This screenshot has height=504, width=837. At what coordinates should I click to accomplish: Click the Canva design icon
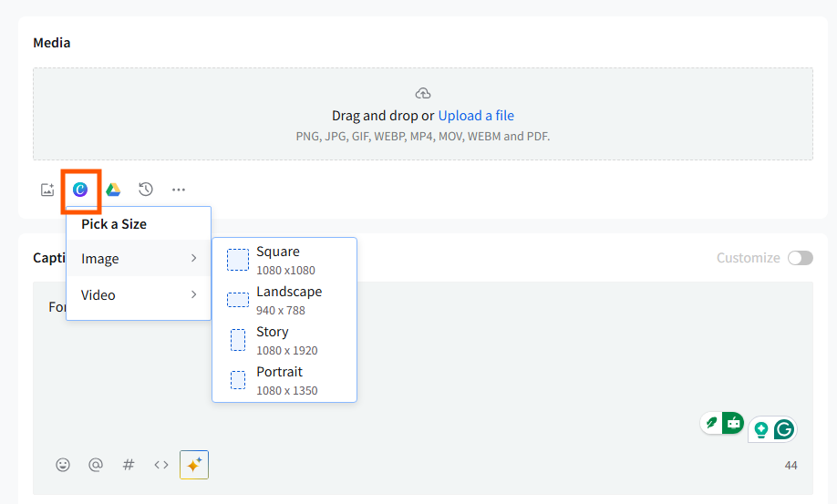(x=80, y=190)
